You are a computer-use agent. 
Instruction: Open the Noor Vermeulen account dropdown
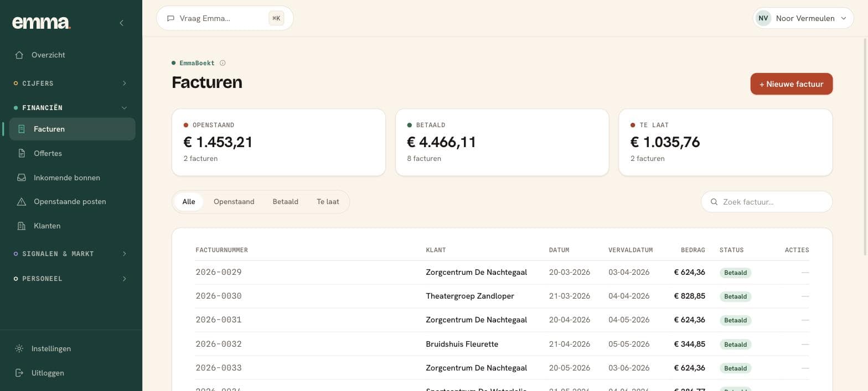tap(803, 18)
